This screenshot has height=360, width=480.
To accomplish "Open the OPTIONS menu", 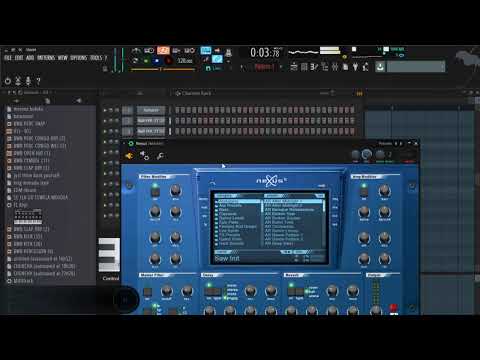I will (x=79, y=58).
